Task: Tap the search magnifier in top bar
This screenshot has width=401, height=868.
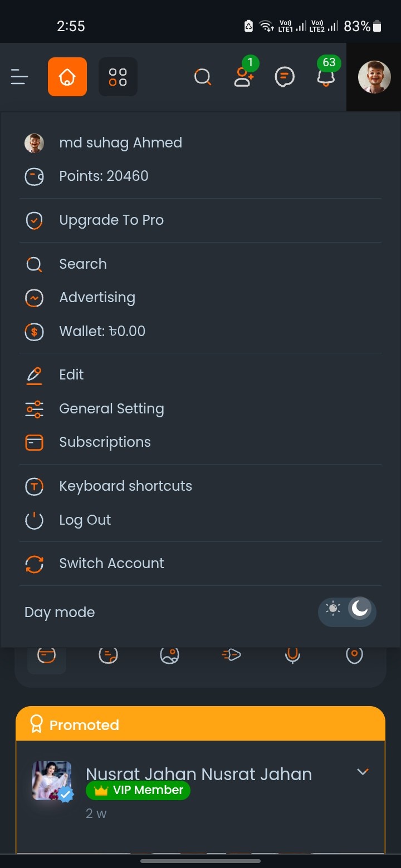Action: tap(203, 77)
